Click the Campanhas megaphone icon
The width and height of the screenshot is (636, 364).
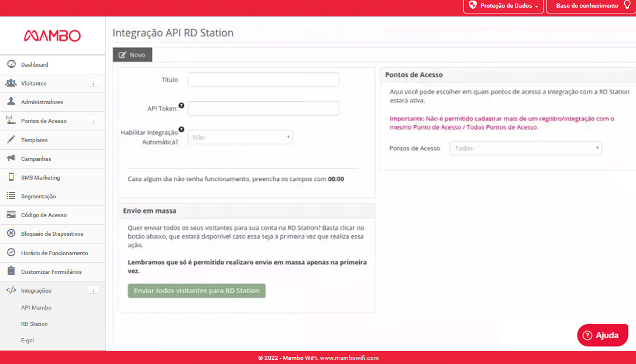point(11,158)
